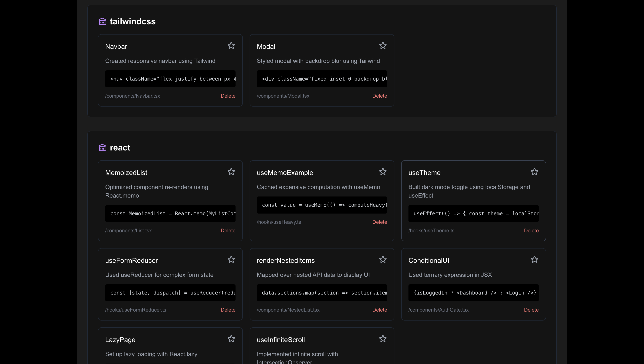Toggle star on useTheme card
644x364 pixels.
click(535, 172)
